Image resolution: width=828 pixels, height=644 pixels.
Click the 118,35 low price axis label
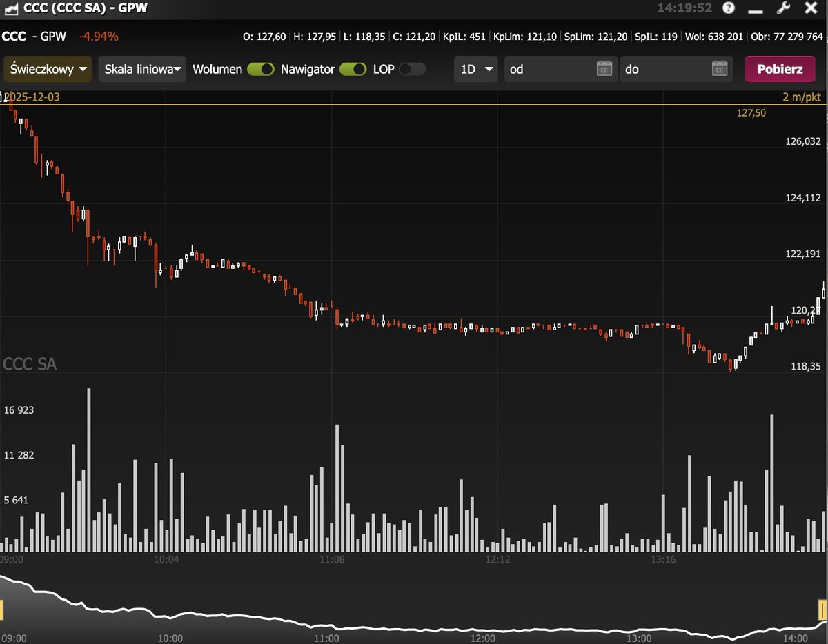pyautogui.click(x=806, y=367)
